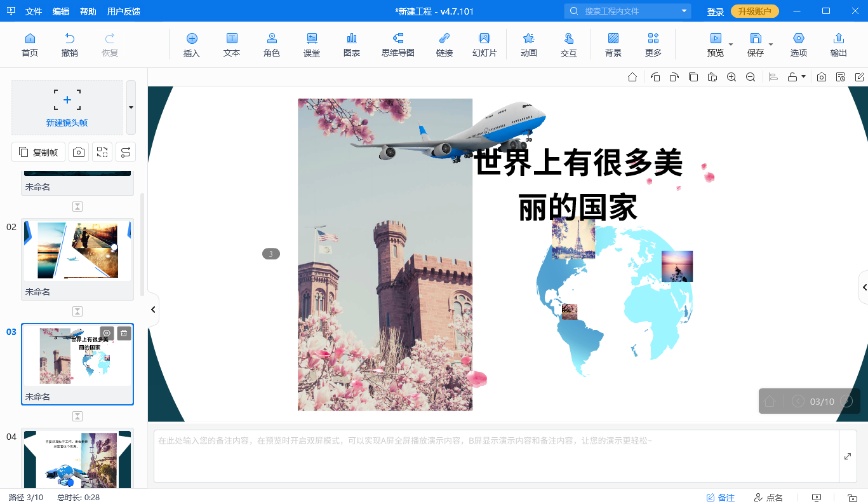Insert a 图表 chart
Viewport: 868px width, 504px height.
click(352, 45)
